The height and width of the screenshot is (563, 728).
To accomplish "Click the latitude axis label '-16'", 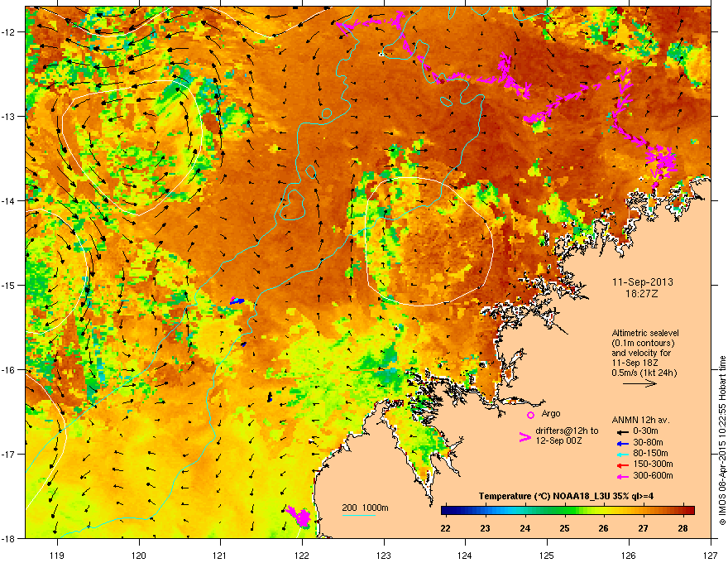I will click(x=8, y=369).
